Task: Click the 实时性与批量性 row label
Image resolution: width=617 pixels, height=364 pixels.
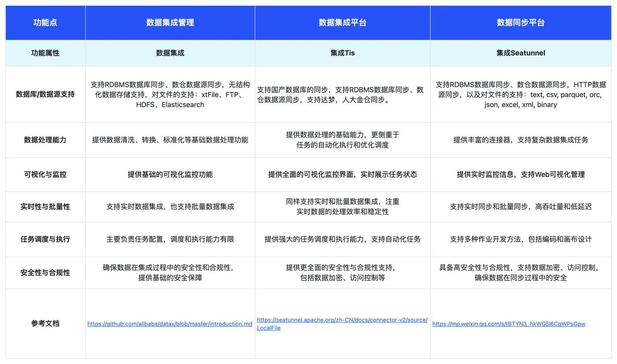Action: click(45, 206)
